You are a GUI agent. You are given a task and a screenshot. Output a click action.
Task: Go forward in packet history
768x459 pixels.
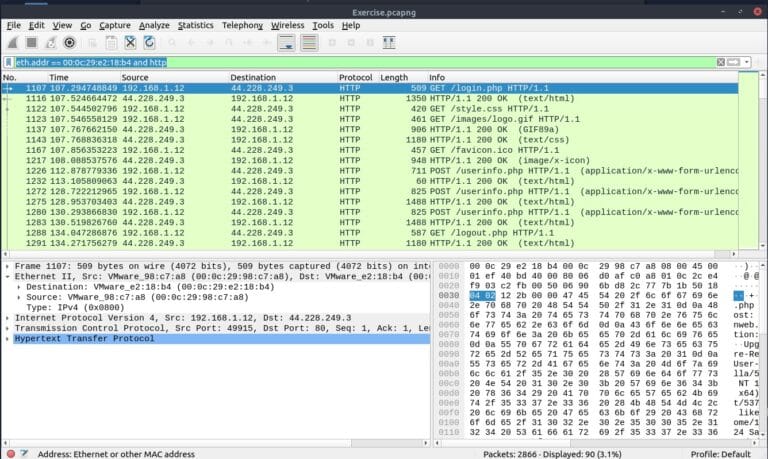click(210, 43)
